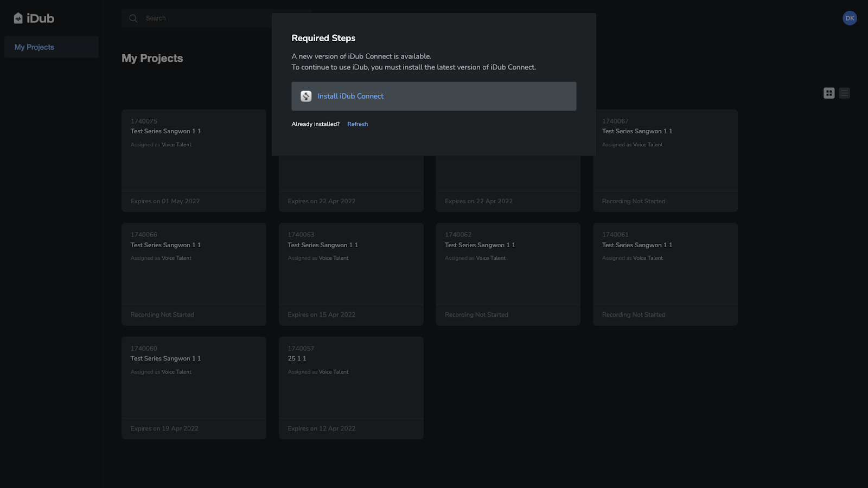
Task: Click the iDub home logo icon
Action: coord(18,18)
